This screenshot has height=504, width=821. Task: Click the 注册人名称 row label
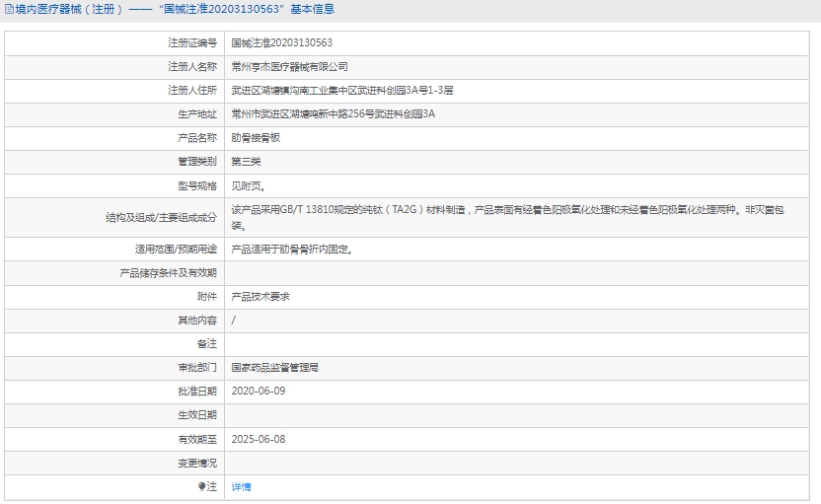(192, 66)
